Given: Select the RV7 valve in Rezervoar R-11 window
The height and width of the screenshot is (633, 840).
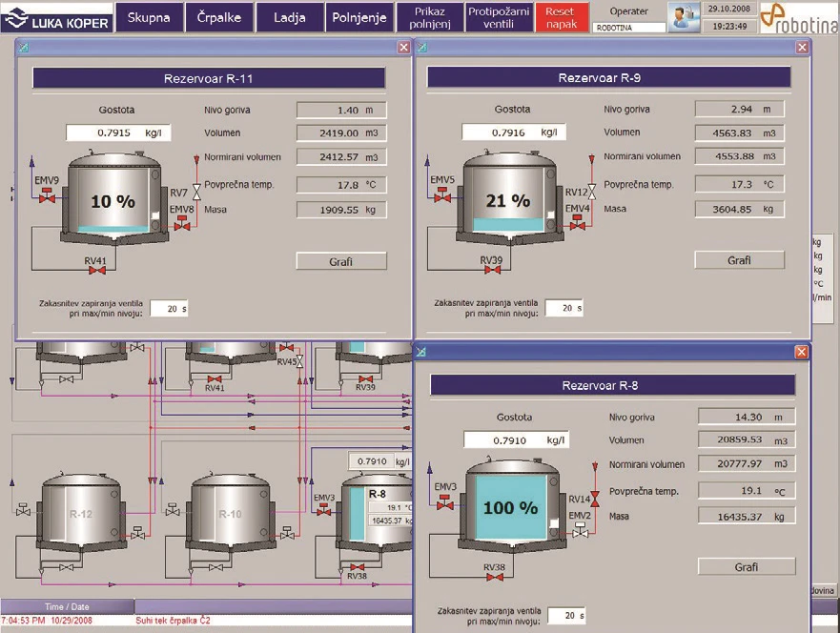Looking at the screenshot, I should [199, 191].
